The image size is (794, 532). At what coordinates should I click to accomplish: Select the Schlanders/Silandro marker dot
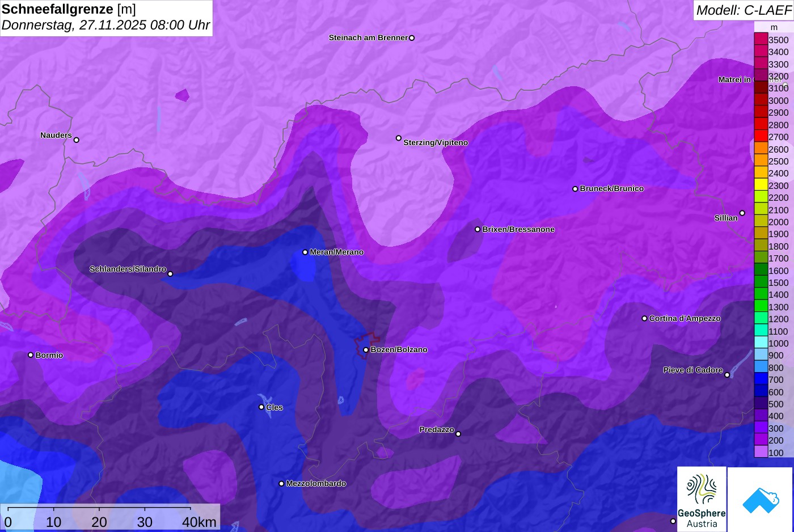coord(170,274)
